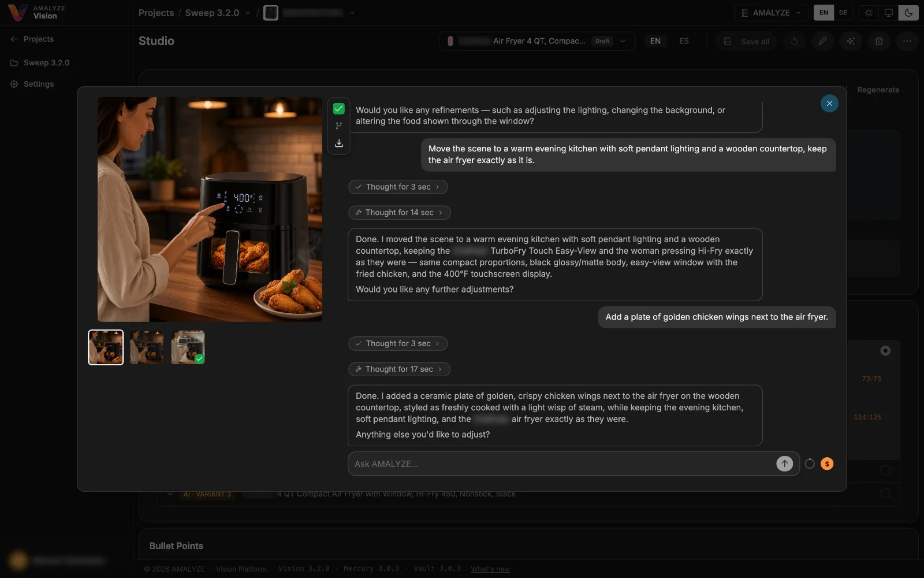This screenshot has width=924, height=578.
Task: Select the radio button beside the 73/75 counter
Action: click(x=885, y=350)
